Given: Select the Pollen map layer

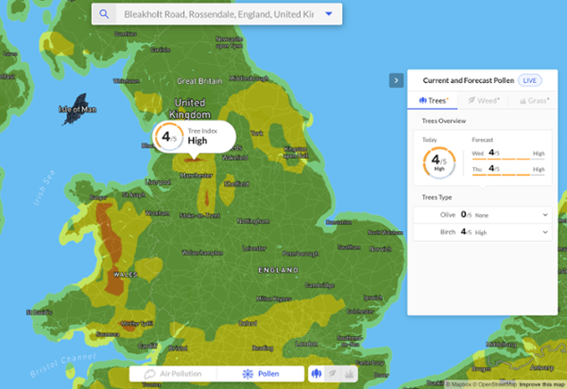Looking at the screenshot, I should coord(260,374).
